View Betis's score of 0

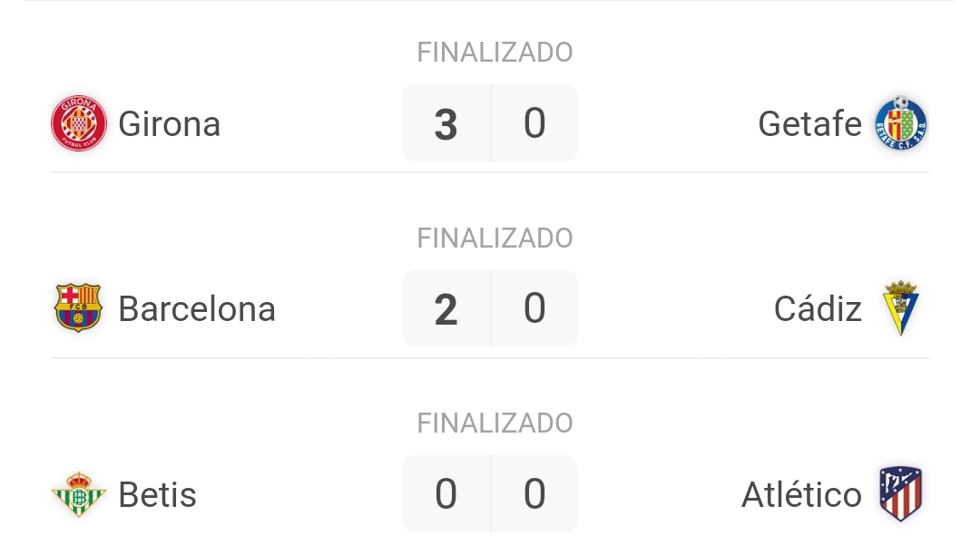[x=446, y=494]
